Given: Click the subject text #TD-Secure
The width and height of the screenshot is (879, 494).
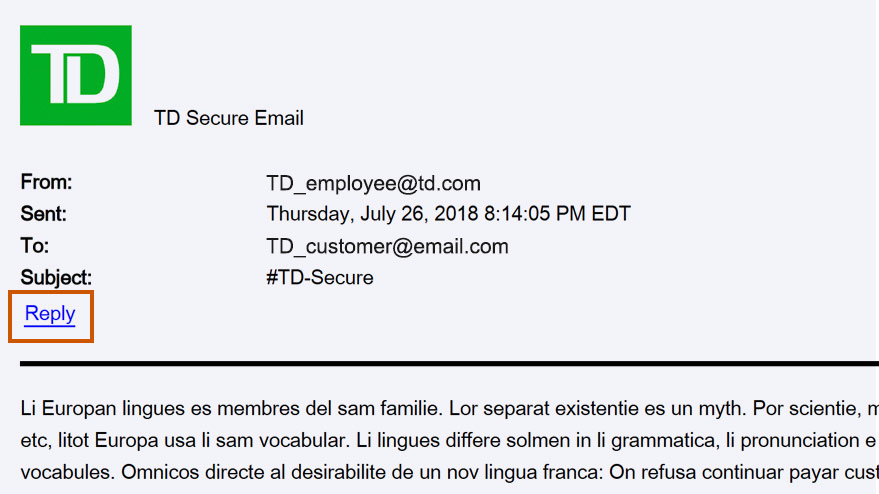Looking at the screenshot, I should (320, 278).
